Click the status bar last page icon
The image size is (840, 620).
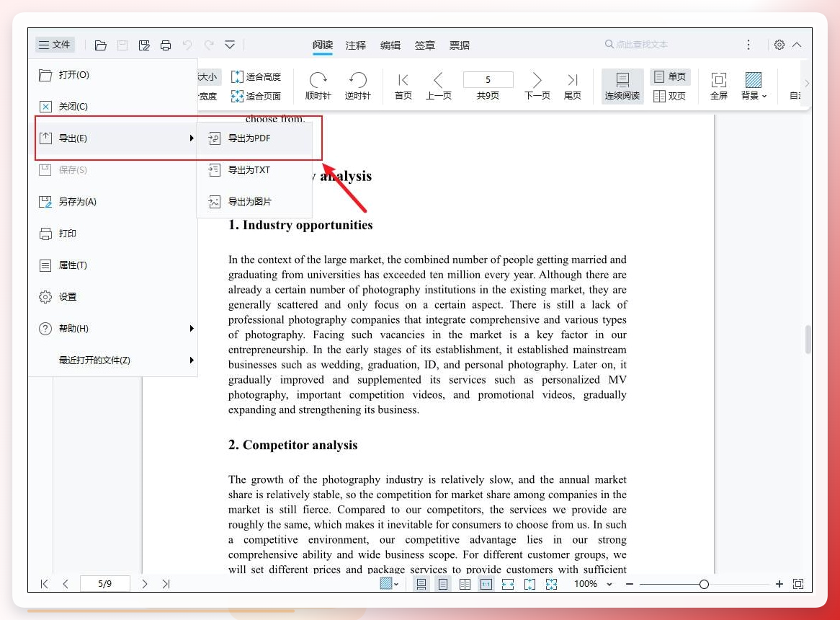coord(166,583)
